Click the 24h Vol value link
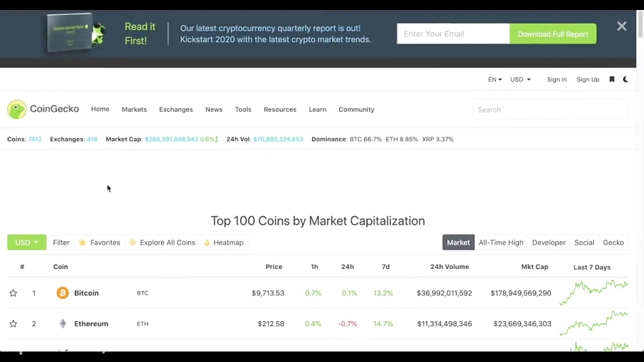 pyautogui.click(x=278, y=139)
